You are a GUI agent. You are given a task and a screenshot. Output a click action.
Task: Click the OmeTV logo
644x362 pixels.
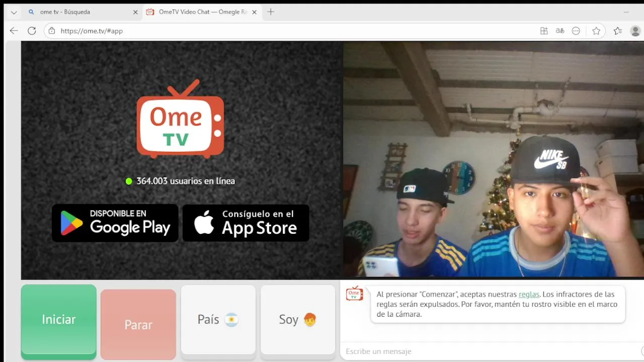180,119
